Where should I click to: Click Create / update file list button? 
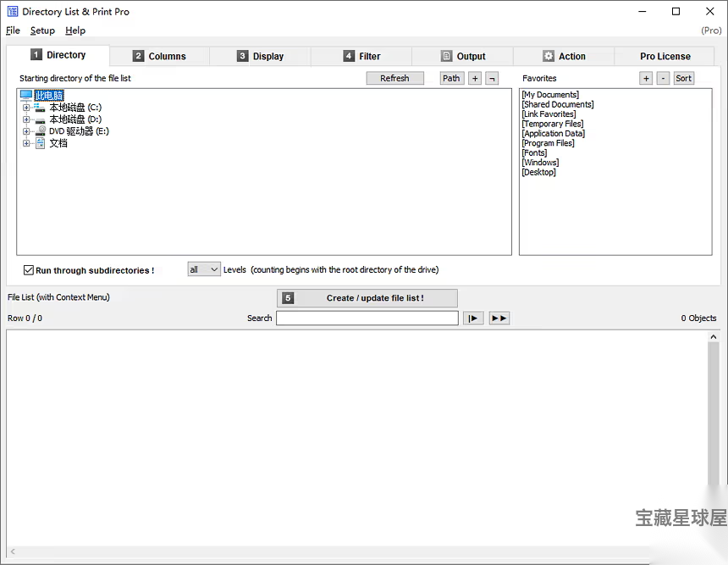click(x=367, y=298)
